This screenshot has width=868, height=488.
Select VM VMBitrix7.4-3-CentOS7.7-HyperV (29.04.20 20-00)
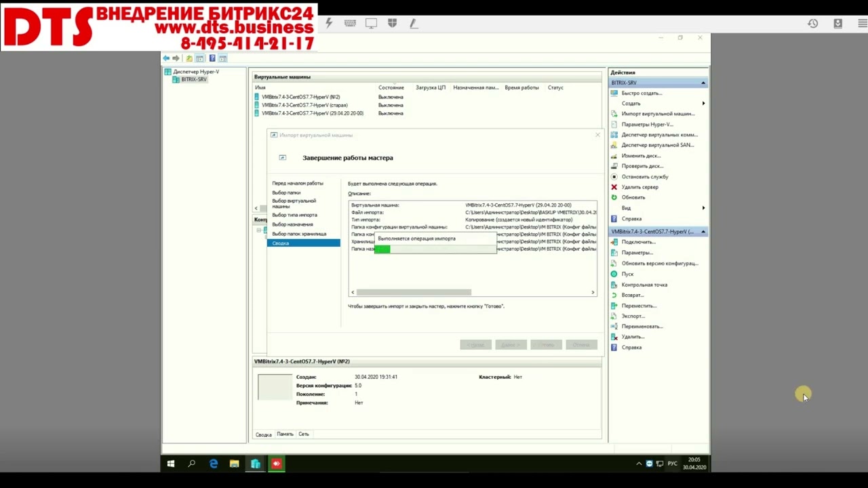click(x=313, y=113)
